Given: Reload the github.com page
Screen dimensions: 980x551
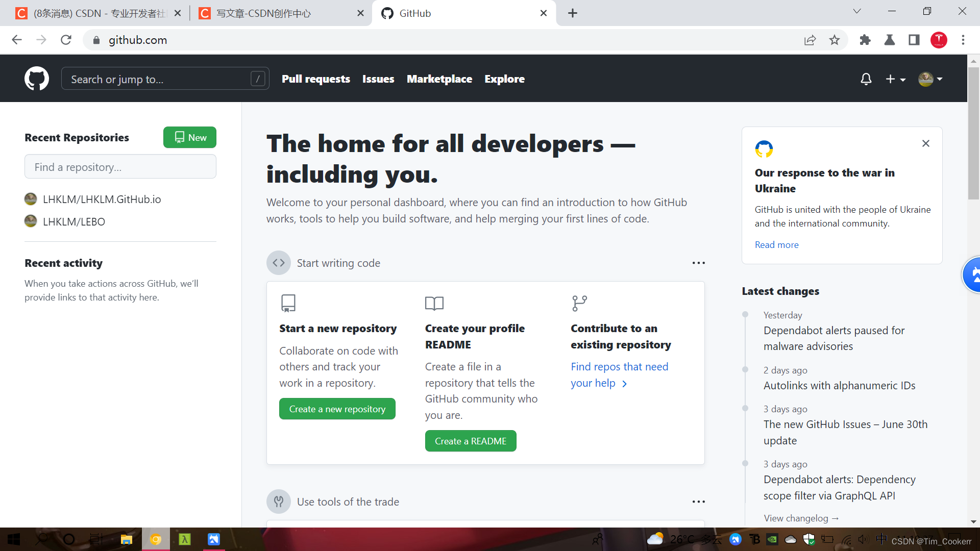Looking at the screenshot, I should point(66,40).
